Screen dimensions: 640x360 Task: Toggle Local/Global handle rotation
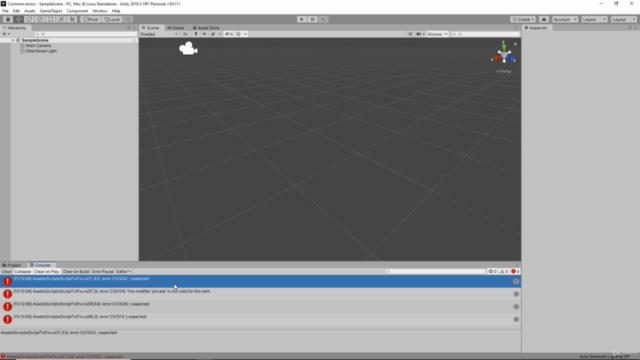point(112,19)
